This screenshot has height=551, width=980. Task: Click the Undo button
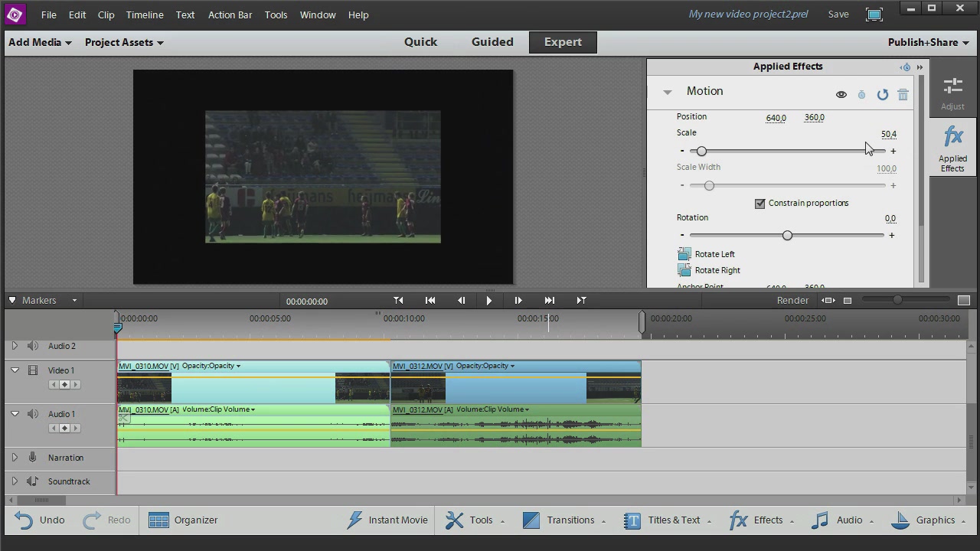pos(41,520)
